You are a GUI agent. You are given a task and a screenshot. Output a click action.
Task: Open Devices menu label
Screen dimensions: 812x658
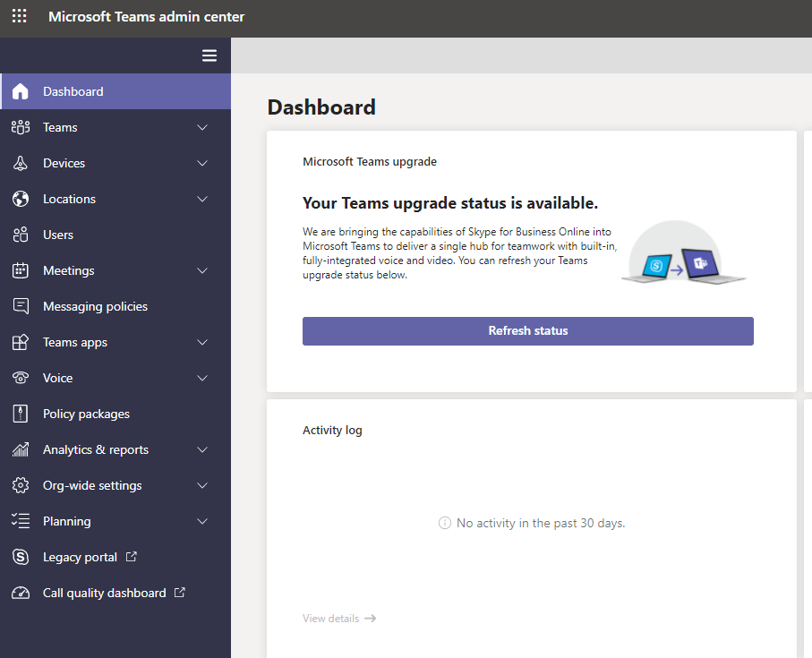64,163
